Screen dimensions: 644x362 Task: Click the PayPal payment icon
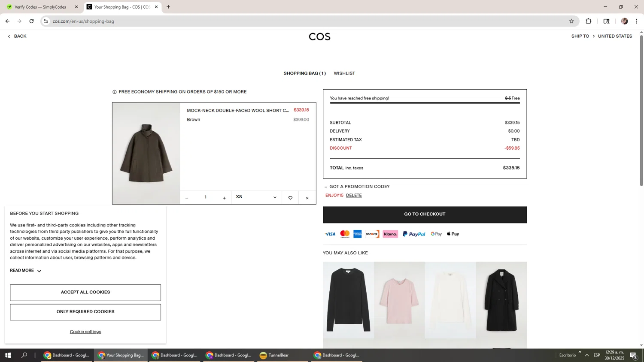tap(414, 234)
